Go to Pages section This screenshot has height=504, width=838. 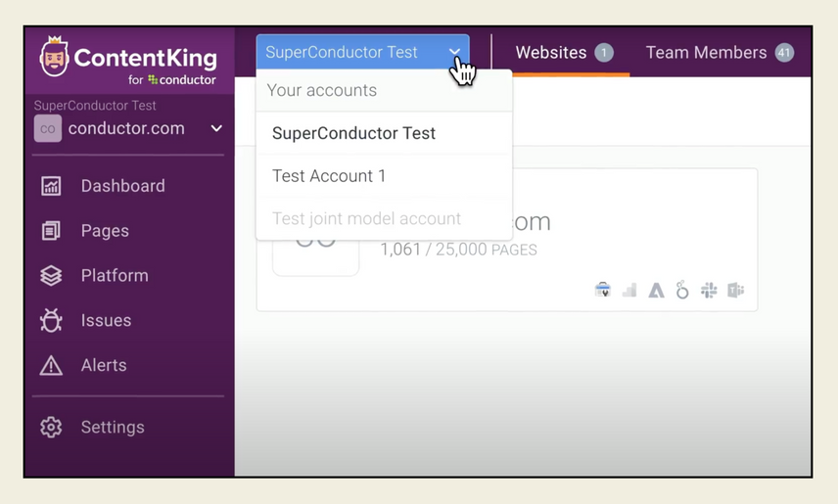pyautogui.click(x=105, y=231)
